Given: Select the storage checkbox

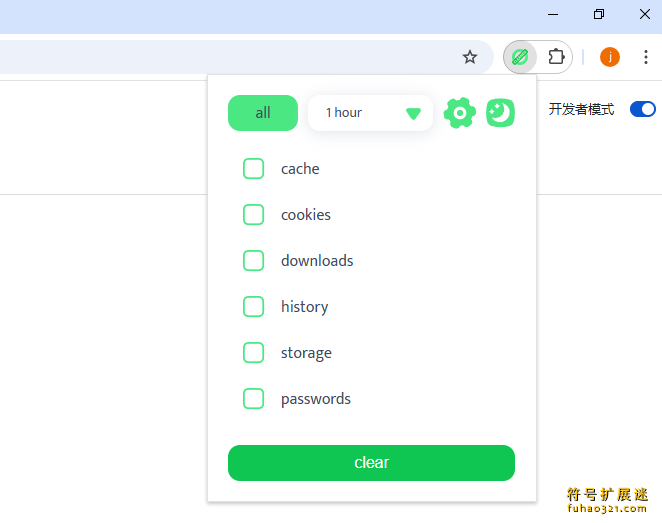Looking at the screenshot, I should click(x=253, y=352).
